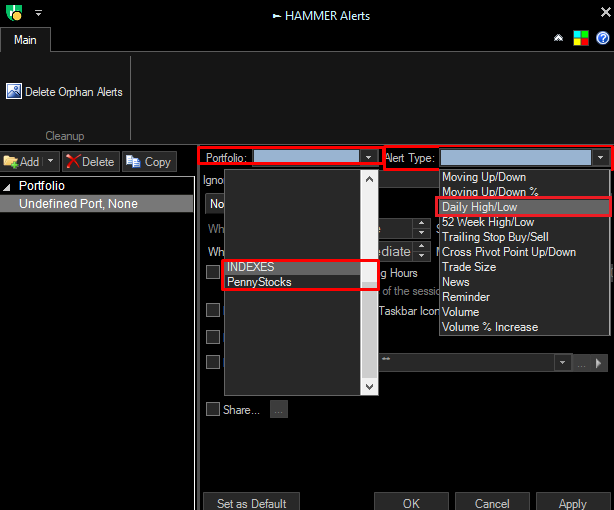Toggle the Share... checkbox
614x510 pixels.
(213, 409)
